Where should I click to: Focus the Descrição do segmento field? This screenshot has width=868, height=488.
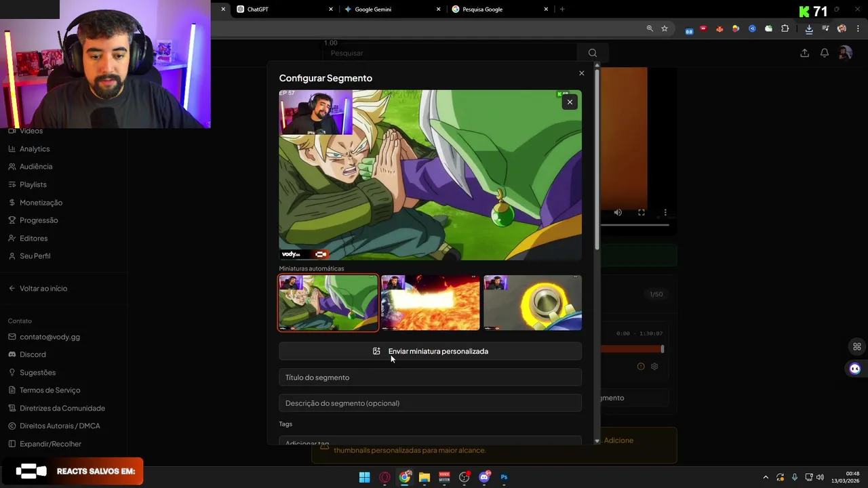tap(430, 403)
